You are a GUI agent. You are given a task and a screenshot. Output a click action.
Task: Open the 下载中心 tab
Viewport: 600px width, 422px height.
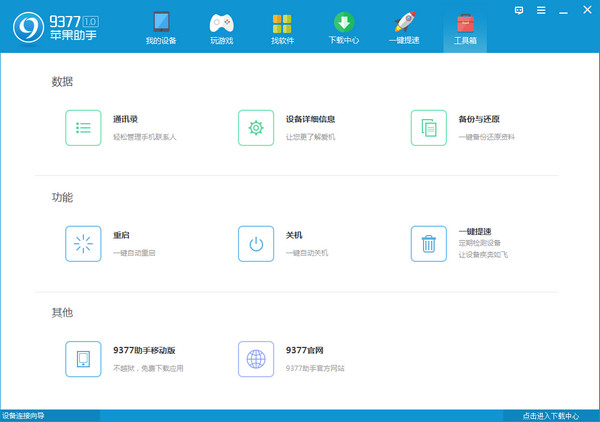pos(344,28)
